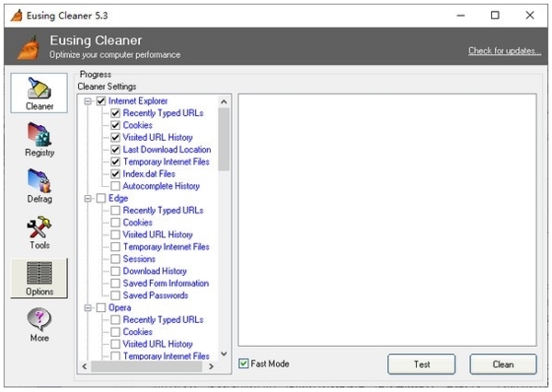The image size is (552, 392).
Task: Collapse the Internet Explorer tree node
Action: pos(88,101)
